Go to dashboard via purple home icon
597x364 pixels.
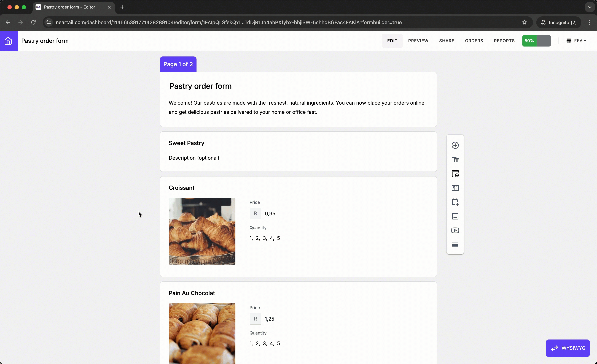tap(9, 41)
